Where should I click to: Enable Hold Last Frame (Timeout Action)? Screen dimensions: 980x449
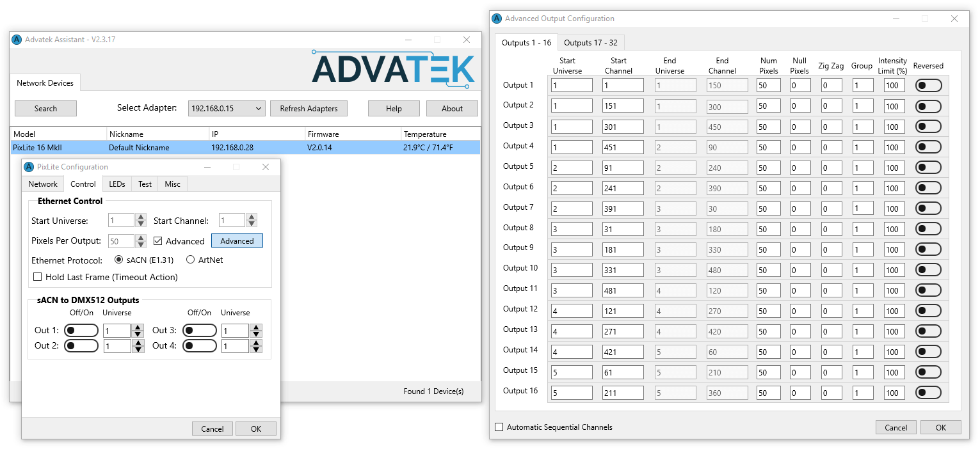37,277
